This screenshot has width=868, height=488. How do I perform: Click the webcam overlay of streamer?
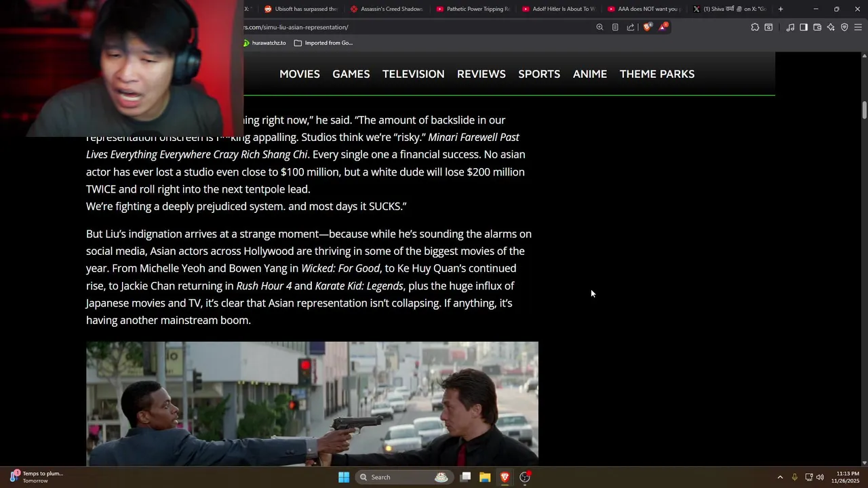[122, 68]
